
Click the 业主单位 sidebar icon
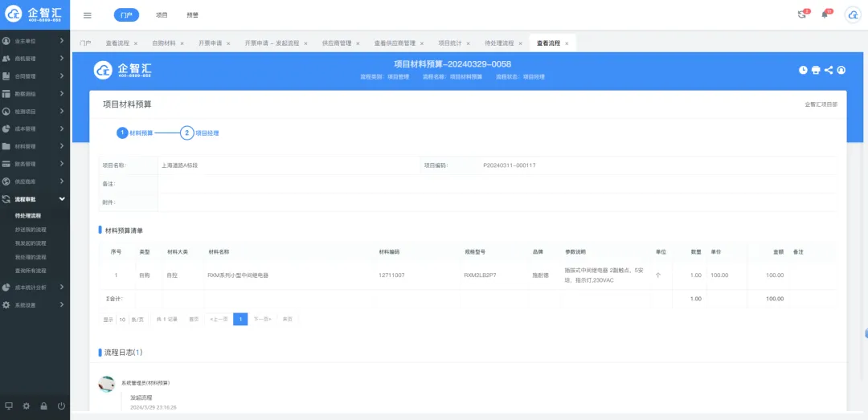6,41
